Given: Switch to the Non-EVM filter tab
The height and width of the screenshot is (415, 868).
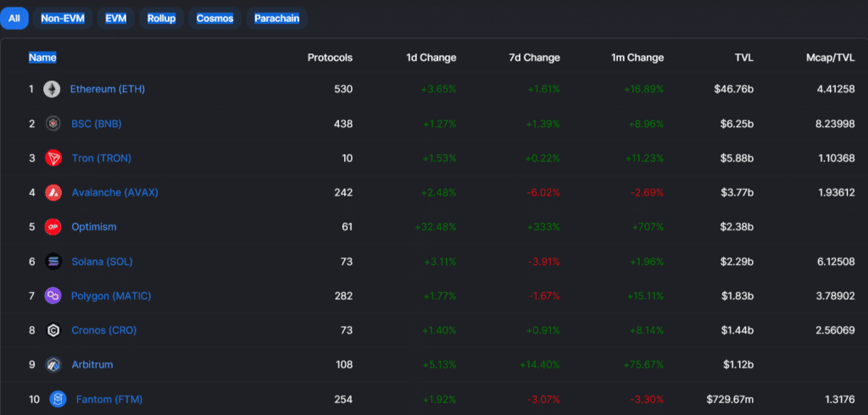Looking at the screenshot, I should pyautogui.click(x=63, y=19).
